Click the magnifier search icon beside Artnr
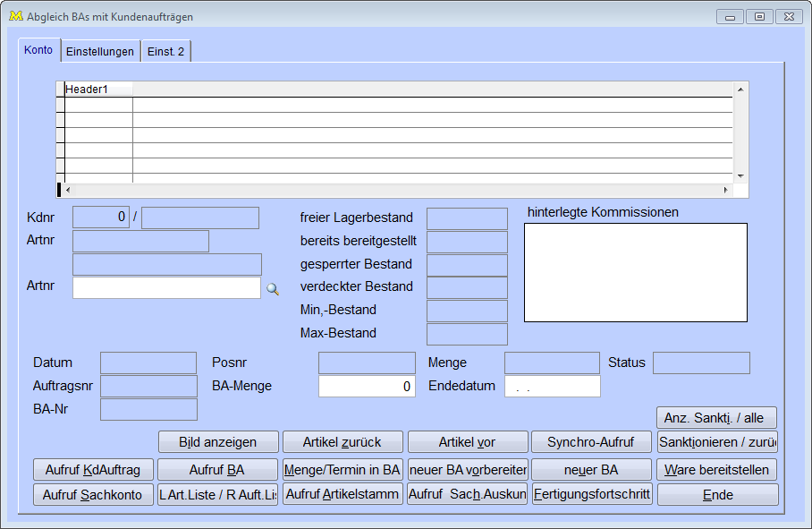Image resolution: width=812 pixels, height=529 pixels. coord(273,289)
